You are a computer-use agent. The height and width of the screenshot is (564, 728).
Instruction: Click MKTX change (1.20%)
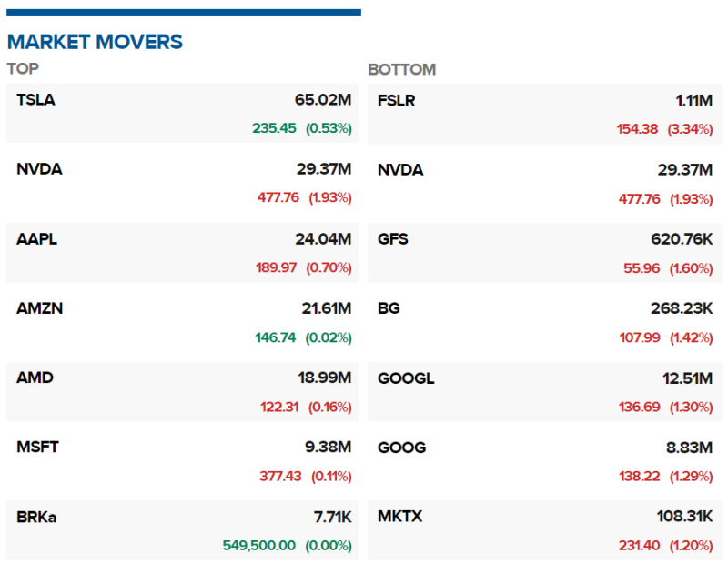point(692,546)
